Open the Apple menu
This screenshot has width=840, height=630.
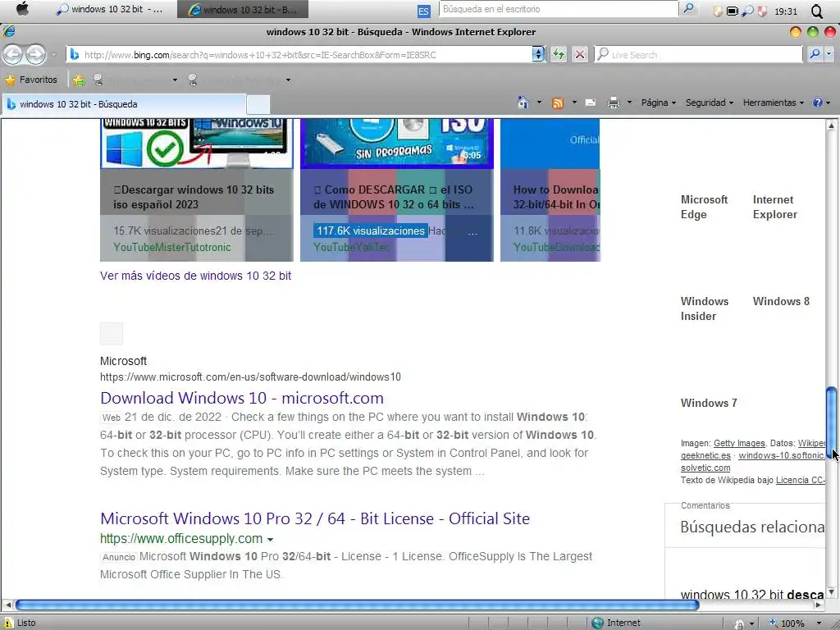(x=22, y=9)
